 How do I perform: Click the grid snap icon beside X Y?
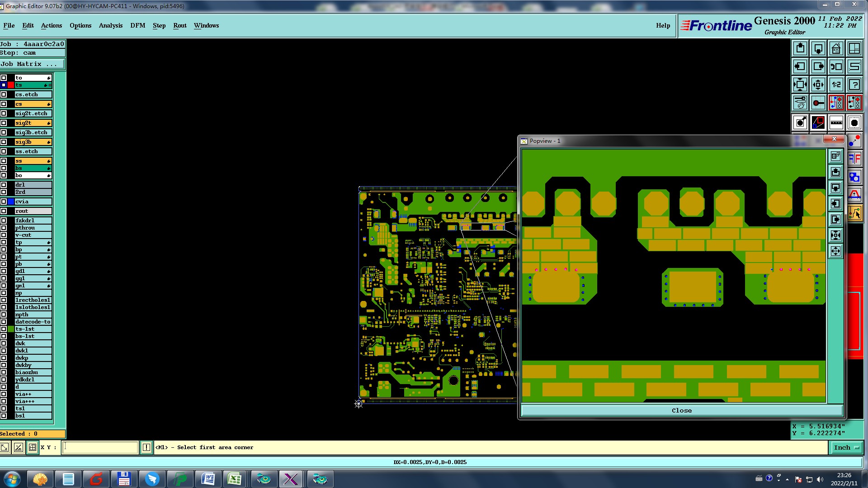(x=33, y=447)
